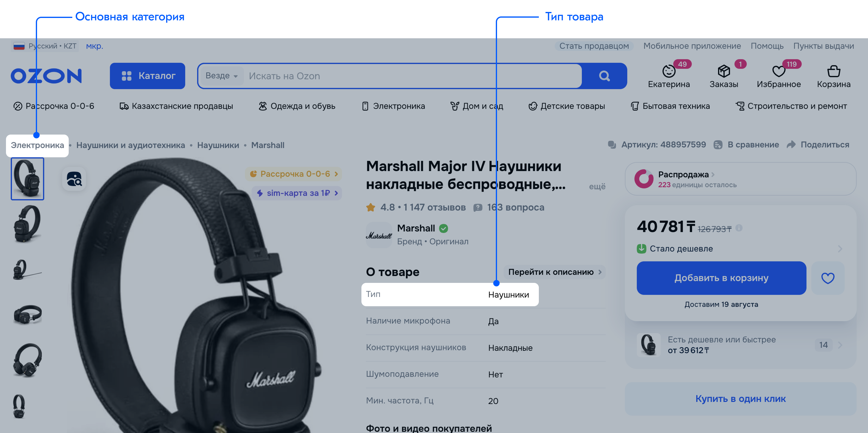Select the sixth headphone thumbnail

click(x=19, y=406)
